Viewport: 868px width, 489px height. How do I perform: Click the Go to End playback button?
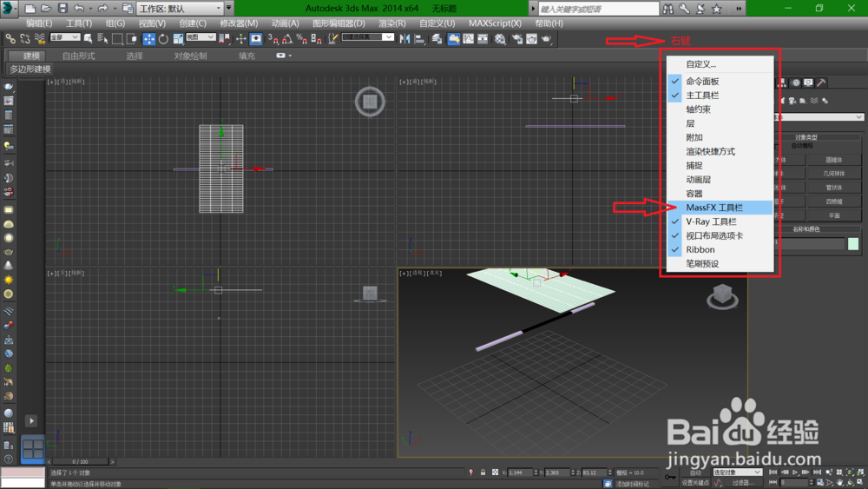817,472
